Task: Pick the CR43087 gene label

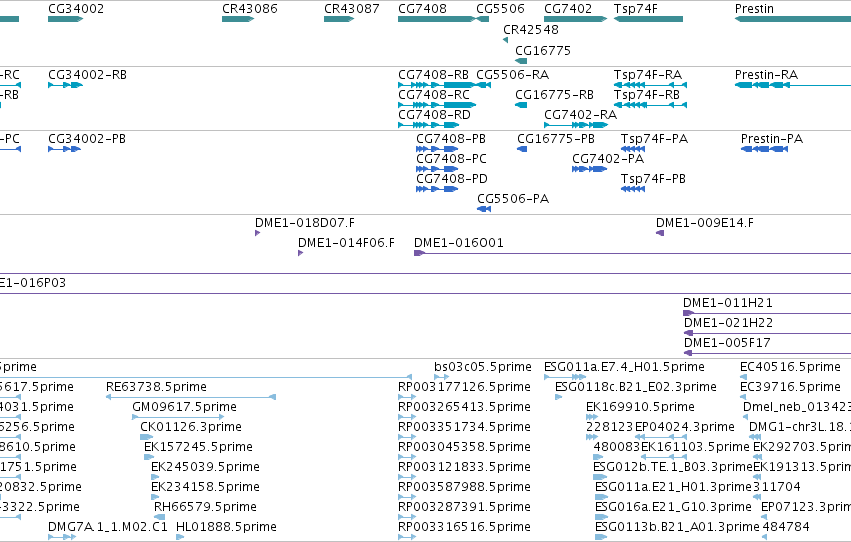Action: (x=352, y=9)
